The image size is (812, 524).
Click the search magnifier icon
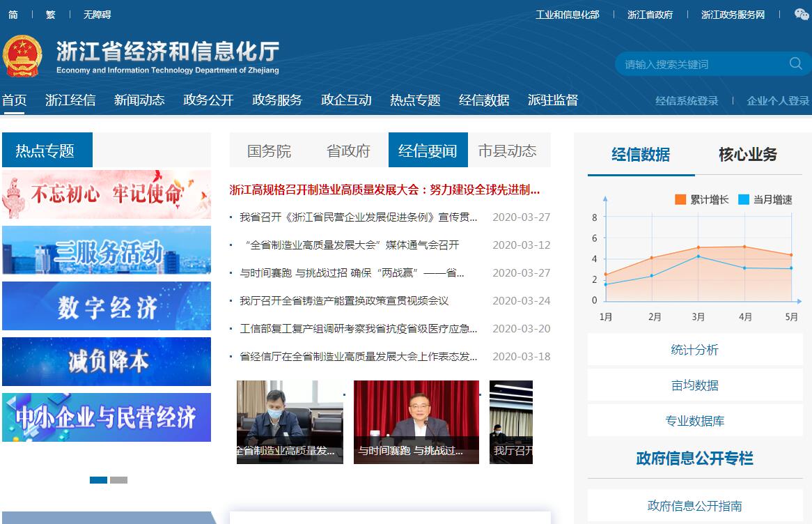click(x=795, y=64)
